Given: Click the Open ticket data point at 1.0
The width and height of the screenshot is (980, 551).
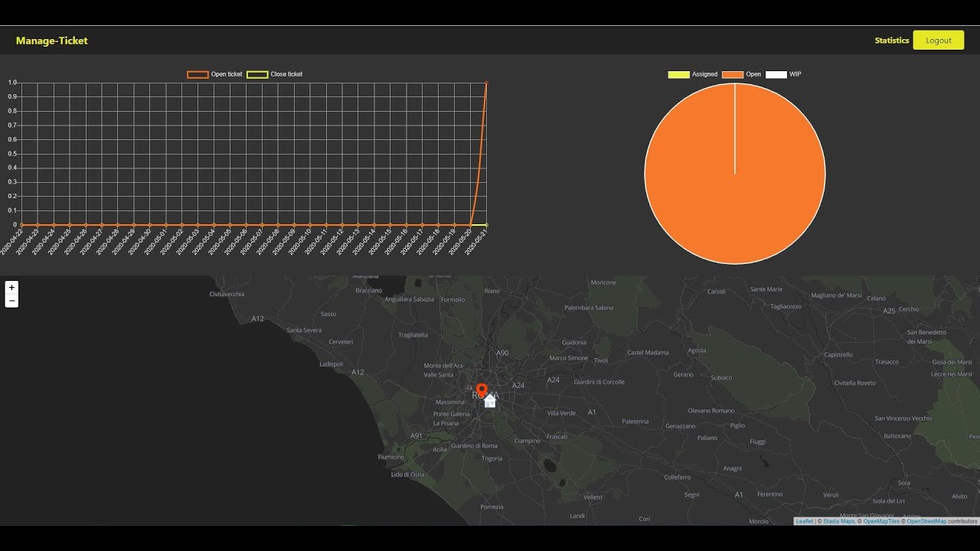Looking at the screenshot, I should pyautogui.click(x=486, y=83).
